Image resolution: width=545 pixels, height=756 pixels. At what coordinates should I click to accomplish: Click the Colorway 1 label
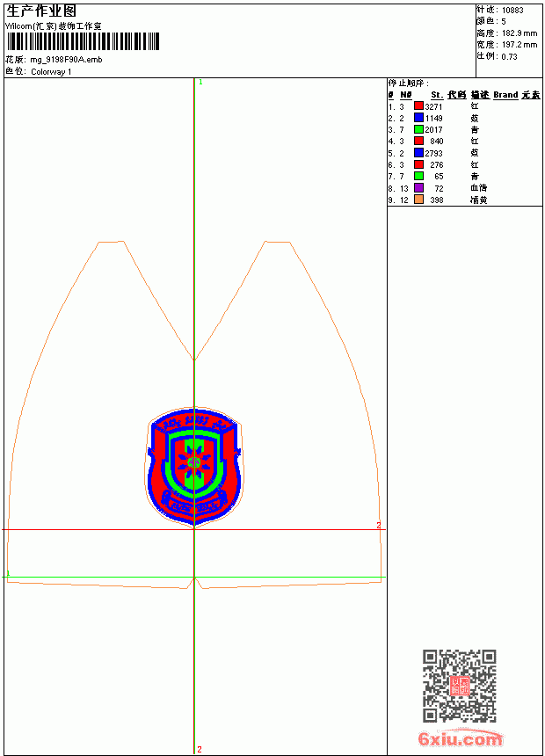point(51,72)
